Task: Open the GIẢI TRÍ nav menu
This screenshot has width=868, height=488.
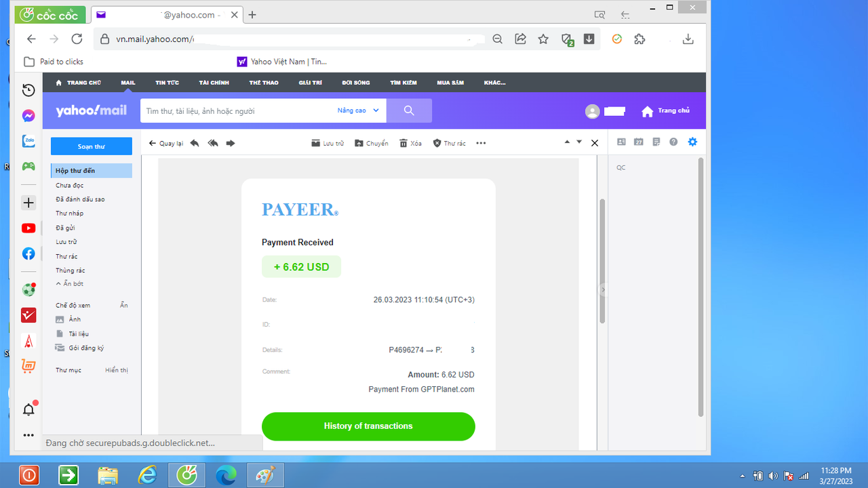Action: point(310,83)
